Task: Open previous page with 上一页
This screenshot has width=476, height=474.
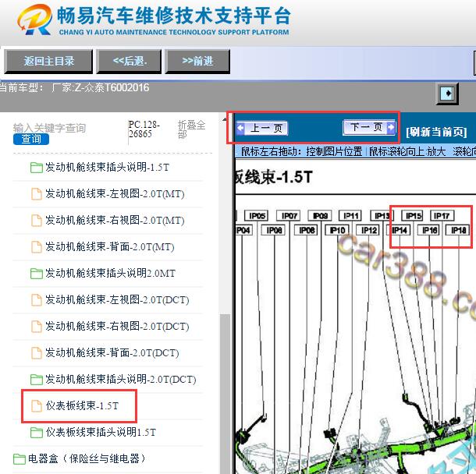Action: (x=262, y=128)
